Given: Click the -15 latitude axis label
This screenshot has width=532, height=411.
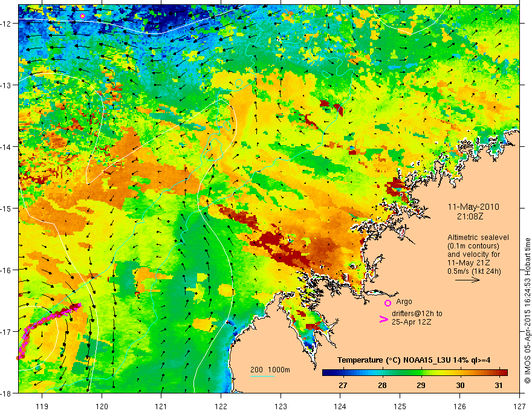Looking at the screenshot, I should (x=7, y=208).
